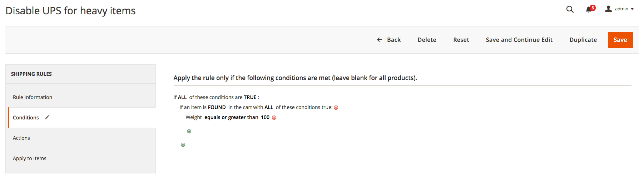Viewport: 644px width, 182px height.
Task: Add top-level condition with outer green plus
Action: click(x=183, y=145)
